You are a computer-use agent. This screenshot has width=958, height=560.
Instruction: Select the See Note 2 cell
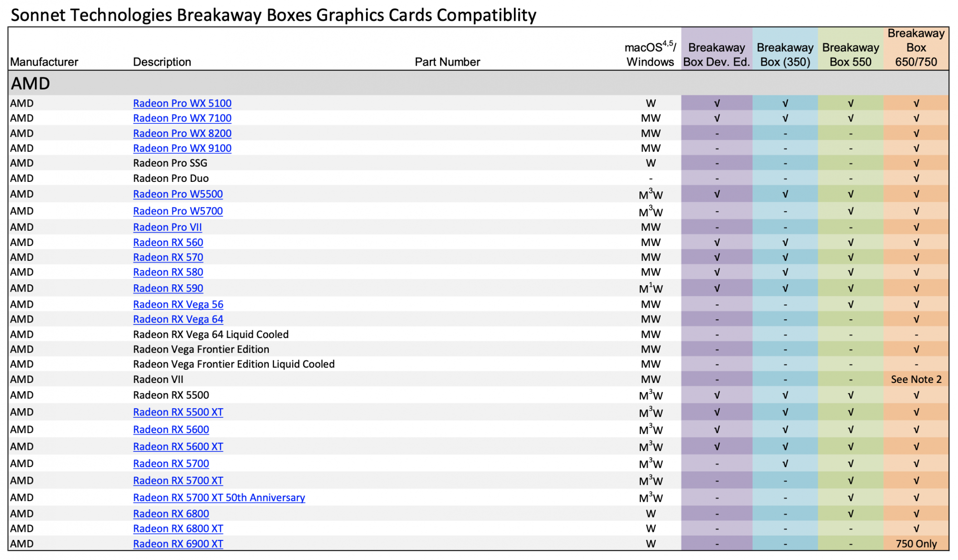click(x=916, y=380)
